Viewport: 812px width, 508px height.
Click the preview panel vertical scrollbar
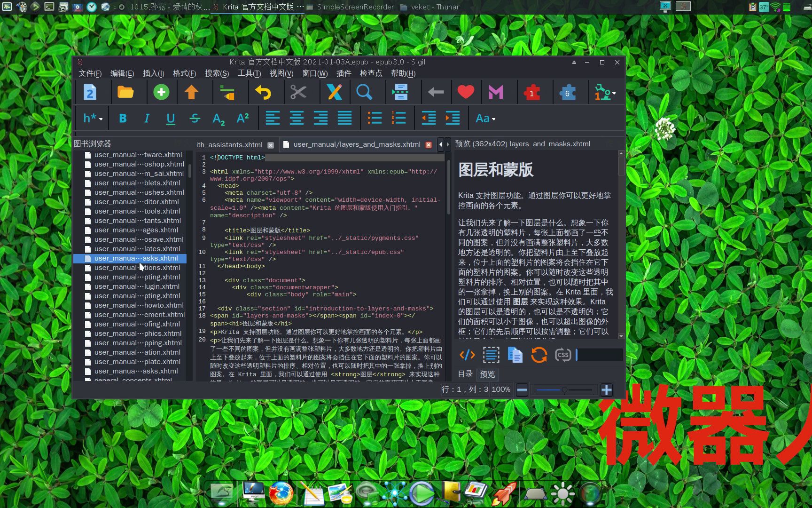621,245
